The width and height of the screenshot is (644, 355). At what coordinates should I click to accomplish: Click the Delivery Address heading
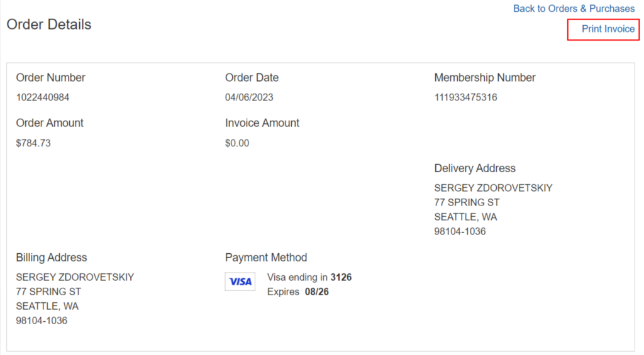475,168
